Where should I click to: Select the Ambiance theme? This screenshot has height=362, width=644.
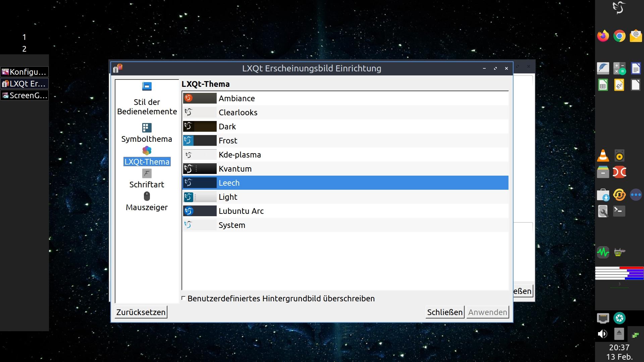237,98
